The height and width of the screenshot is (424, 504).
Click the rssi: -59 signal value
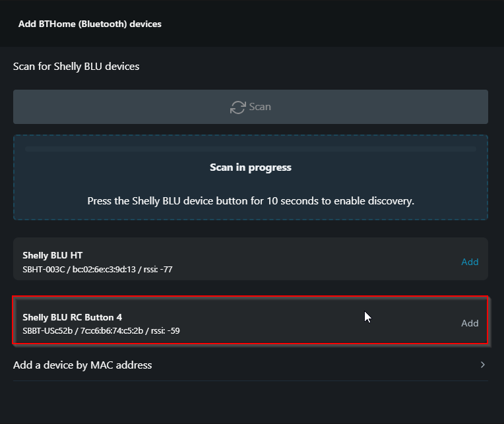pyautogui.click(x=166, y=330)
